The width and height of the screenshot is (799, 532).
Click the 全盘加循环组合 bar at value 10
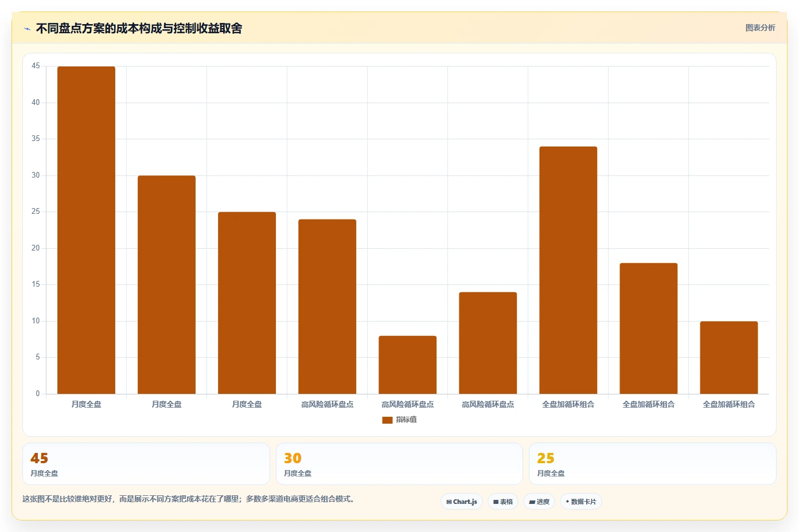(x=728, y=358)
